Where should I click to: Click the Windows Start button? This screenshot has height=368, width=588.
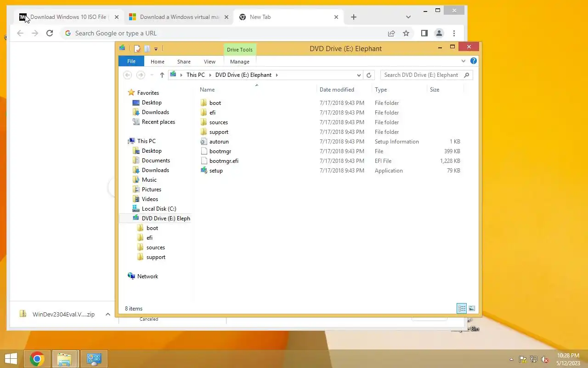[x=11, y=359]
